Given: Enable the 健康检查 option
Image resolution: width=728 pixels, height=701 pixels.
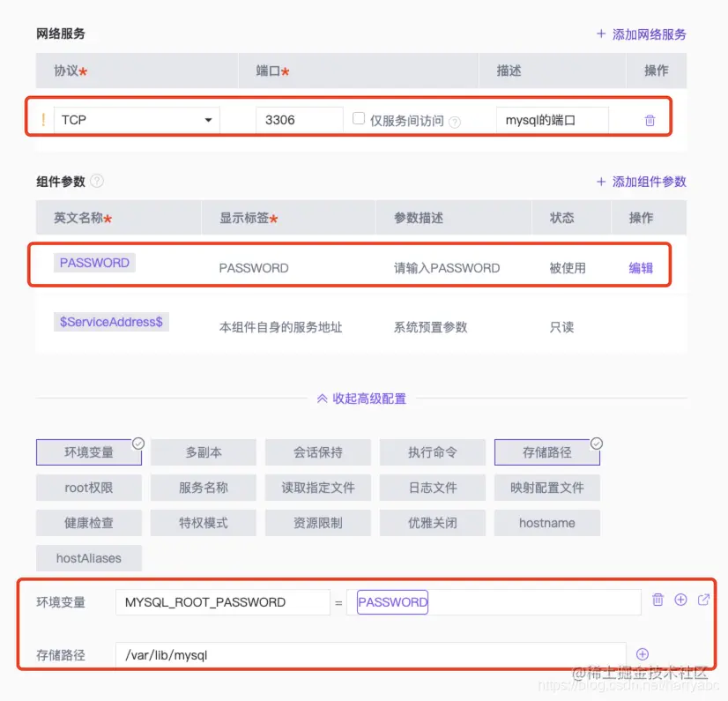Looking at the screenshot, I should tap(88, 522).
